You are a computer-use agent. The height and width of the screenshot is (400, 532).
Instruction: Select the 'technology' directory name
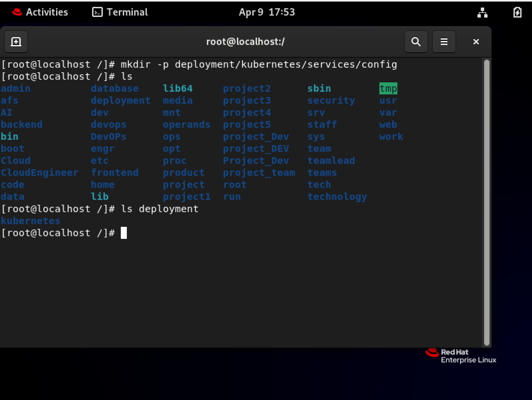pos(337,197)
